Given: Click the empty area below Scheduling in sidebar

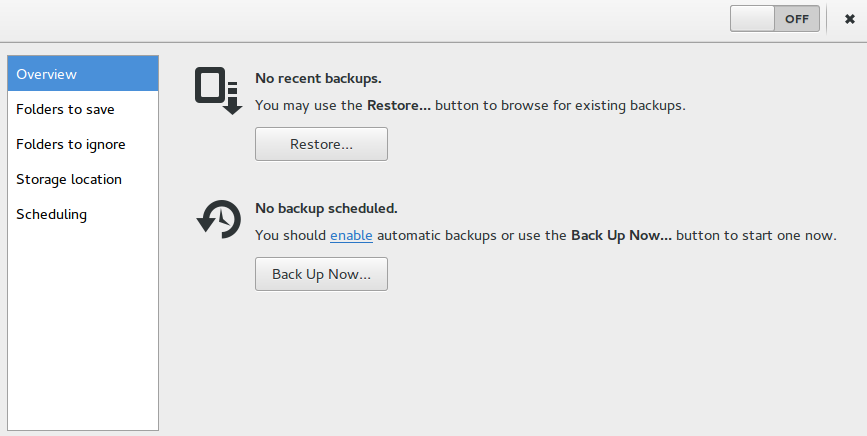Looking at the screenshot, I should click(83, 330).
